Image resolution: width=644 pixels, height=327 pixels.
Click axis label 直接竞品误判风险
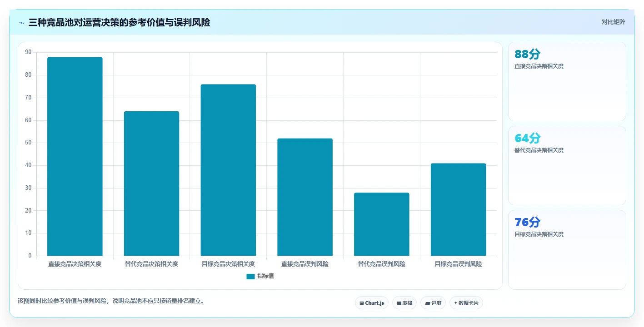[x=305, y=264]
